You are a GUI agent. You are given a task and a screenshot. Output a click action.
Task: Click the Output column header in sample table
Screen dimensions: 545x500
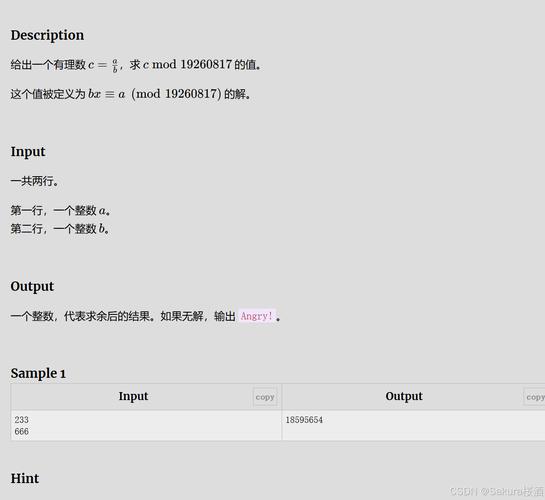click(404, 396)
